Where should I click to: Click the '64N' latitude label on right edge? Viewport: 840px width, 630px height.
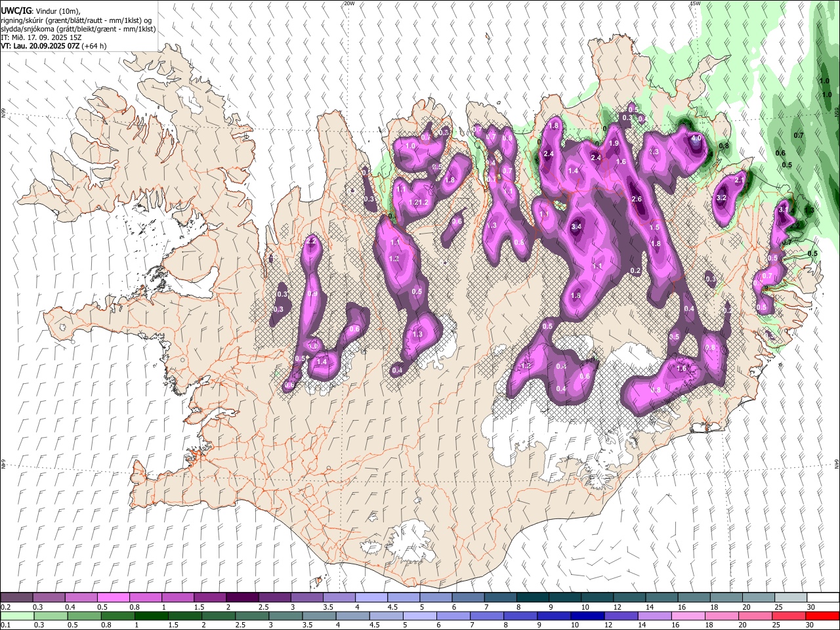[x=837, y=463]
